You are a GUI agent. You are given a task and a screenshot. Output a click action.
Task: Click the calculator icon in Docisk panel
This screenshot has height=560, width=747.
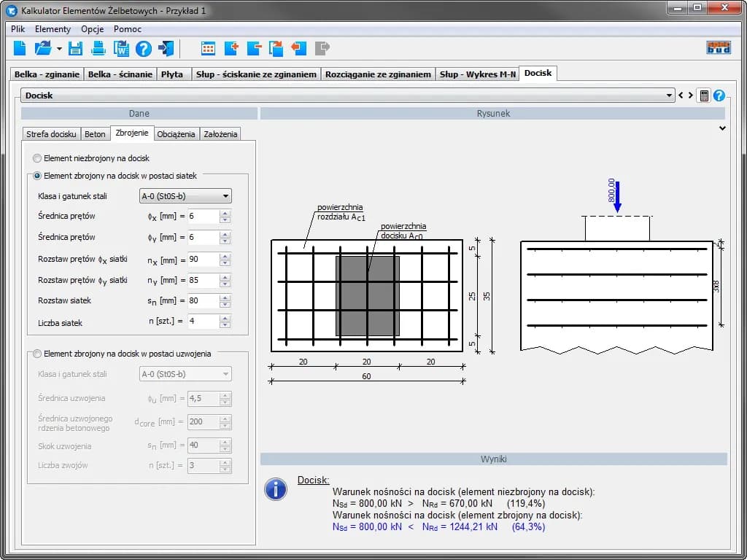click(703, 96)
